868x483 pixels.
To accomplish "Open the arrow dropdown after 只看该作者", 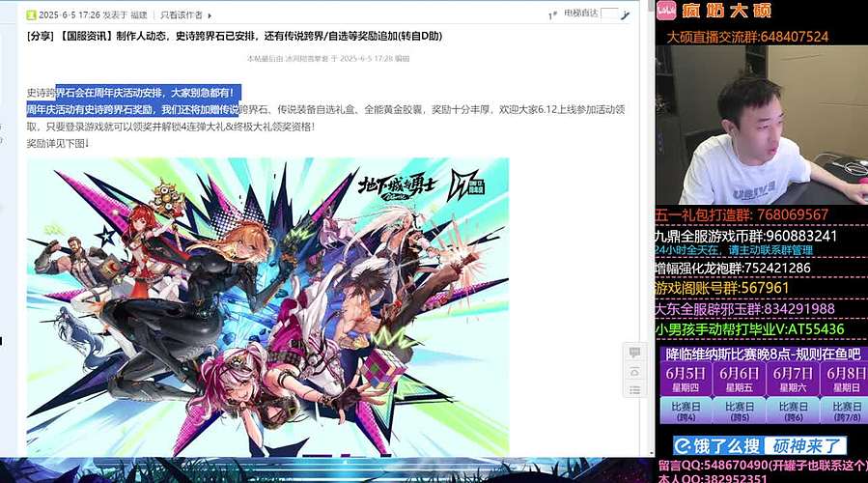I will 210,15.
